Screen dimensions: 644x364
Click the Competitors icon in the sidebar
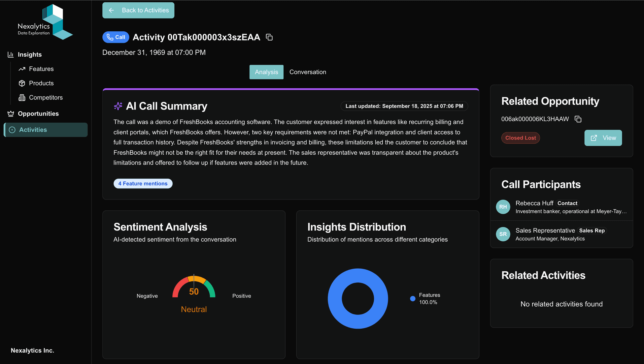[22, 97]
